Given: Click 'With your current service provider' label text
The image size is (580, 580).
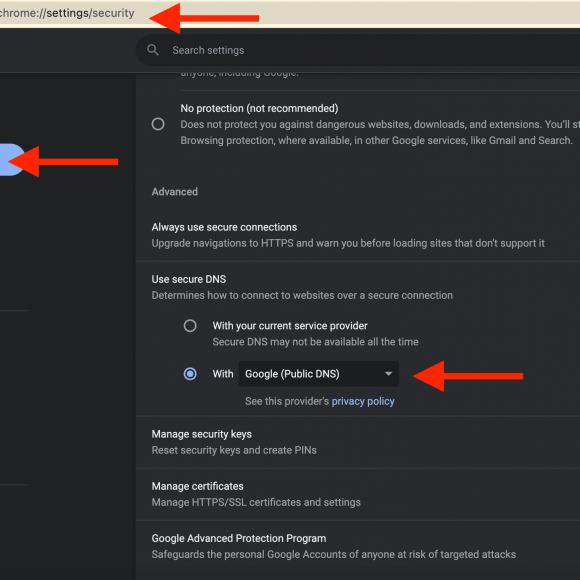Looking at the screenshot, I should (x=290, y=326).
